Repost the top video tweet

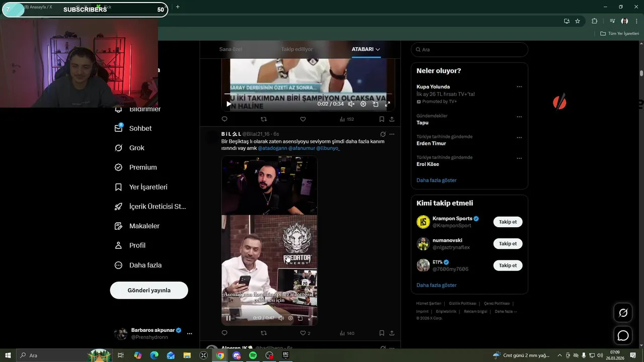264,119
